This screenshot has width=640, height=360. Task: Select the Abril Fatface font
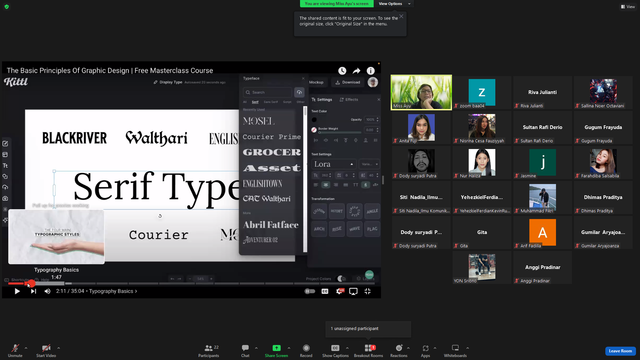coord(271,225)
